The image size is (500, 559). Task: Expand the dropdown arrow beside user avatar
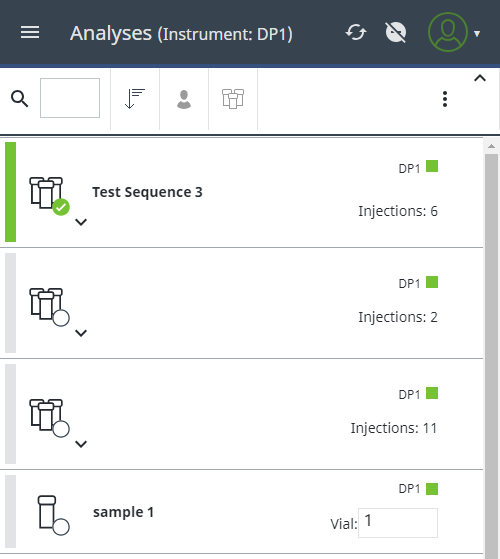tap(477, 34)
